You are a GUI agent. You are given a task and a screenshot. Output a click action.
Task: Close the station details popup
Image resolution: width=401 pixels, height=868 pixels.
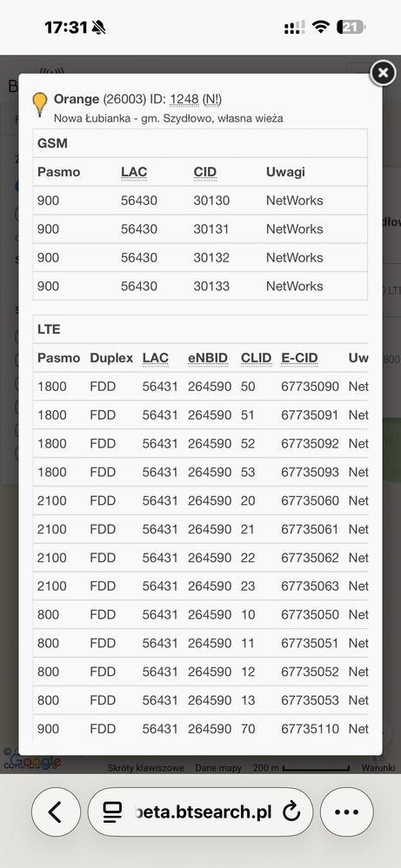tap(383, 72)
